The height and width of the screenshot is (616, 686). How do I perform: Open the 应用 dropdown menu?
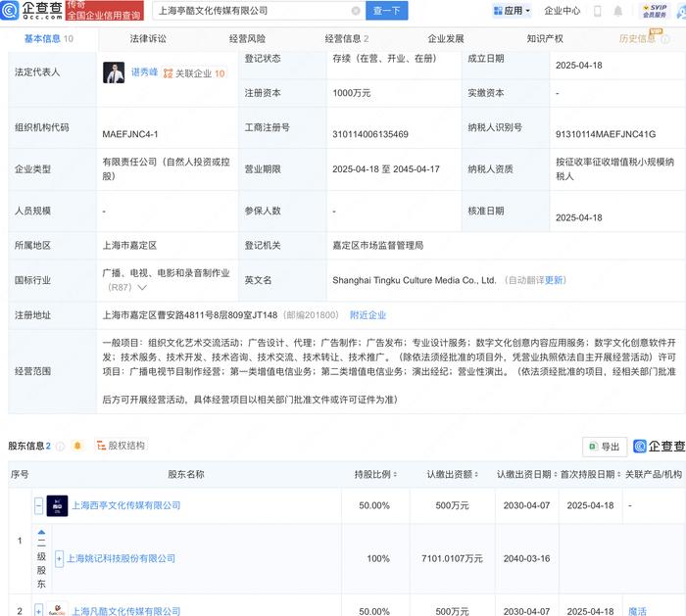(x=512, y=11)
